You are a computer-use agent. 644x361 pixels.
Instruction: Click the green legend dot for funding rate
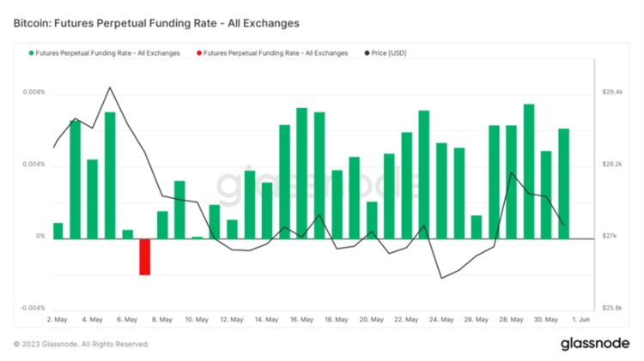[x=32, y=53]
